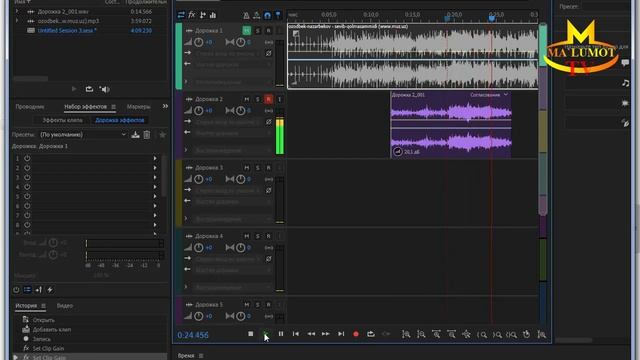Stop playback in the transport bar
This screenshot has width=640, height=360.
tap(251, 334)
